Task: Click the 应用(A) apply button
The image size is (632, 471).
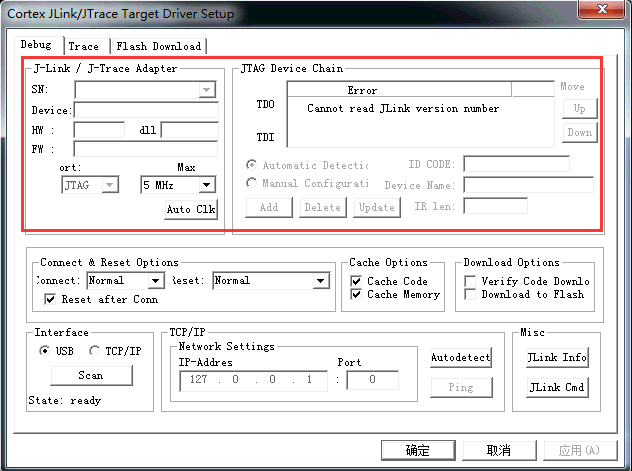Action: [x=580, y=450]
